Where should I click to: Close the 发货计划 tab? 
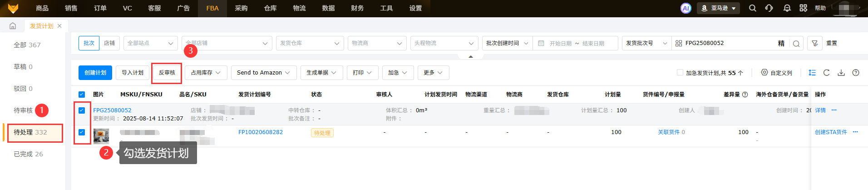[x=59, y=26]
